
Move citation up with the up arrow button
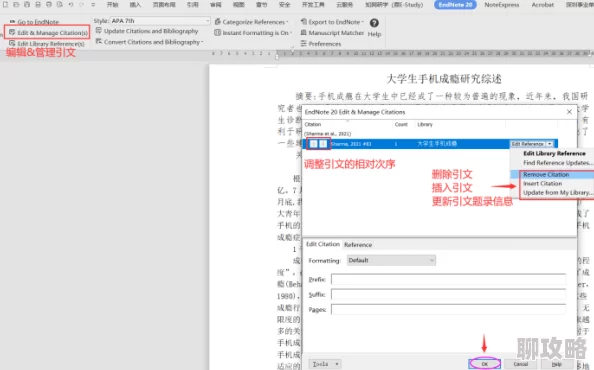(x=314, y=144)
